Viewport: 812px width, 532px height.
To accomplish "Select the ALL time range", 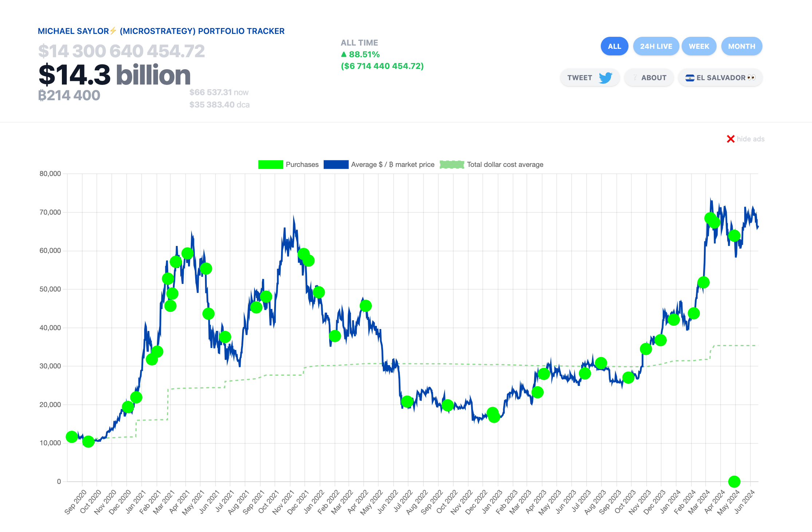I will 614,46.
